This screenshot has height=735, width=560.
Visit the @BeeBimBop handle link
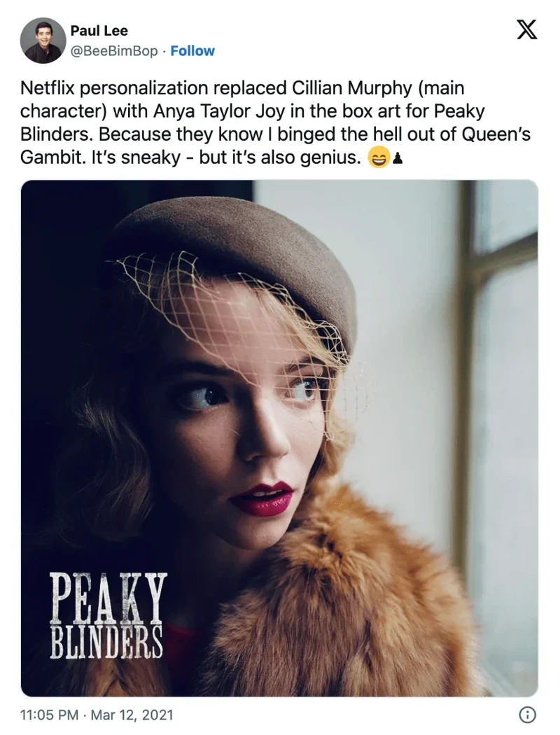114,50
